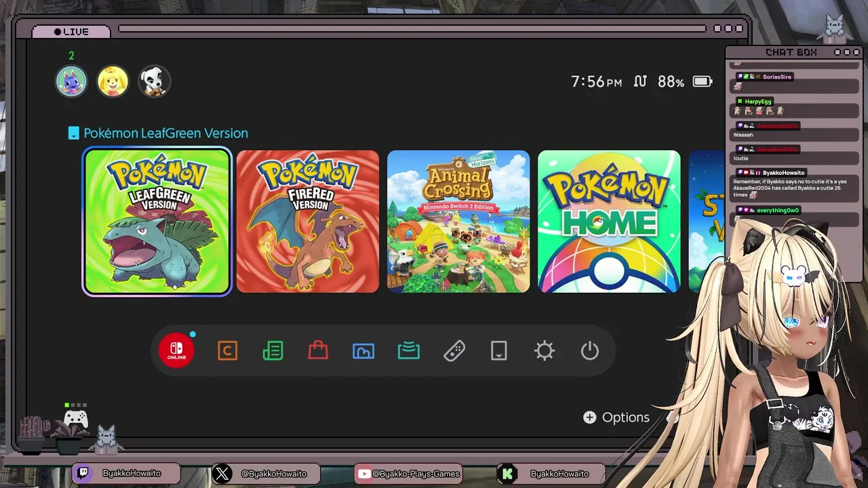Click the YouTube logo in footer
Image resolution: width=868 pixels, height=488 pixels.
point(364,474)
